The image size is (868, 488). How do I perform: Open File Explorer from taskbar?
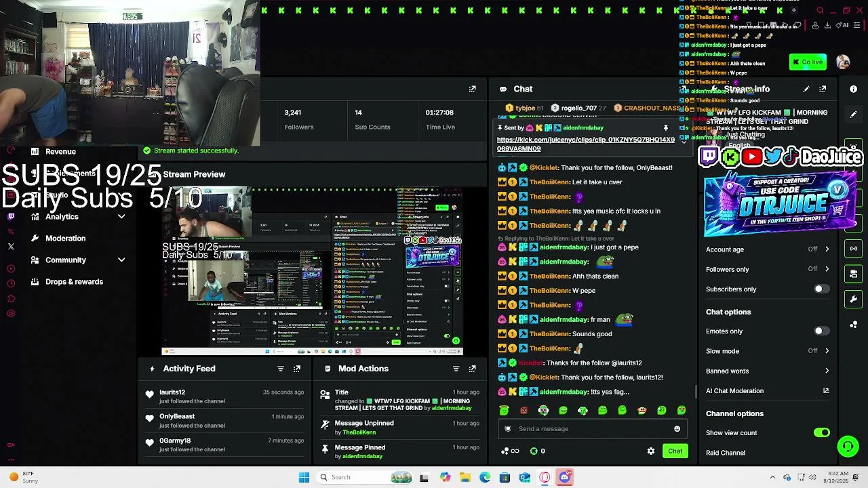(465, 477)
